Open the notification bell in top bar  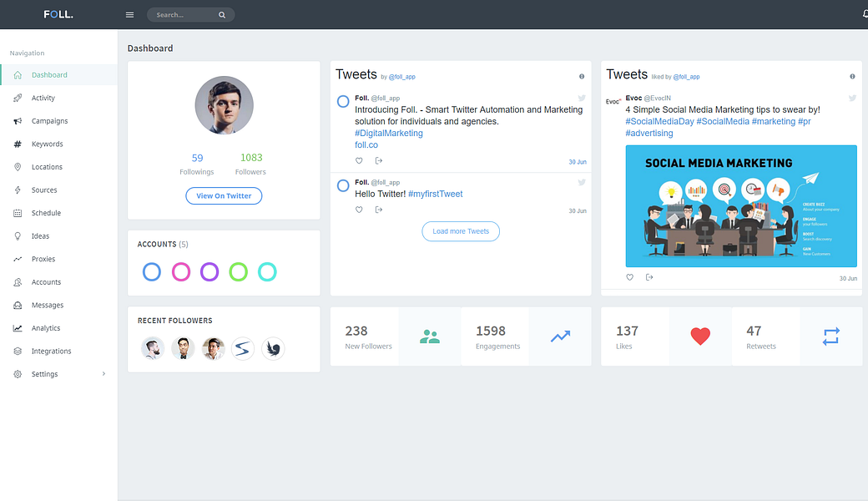[865, 14]
